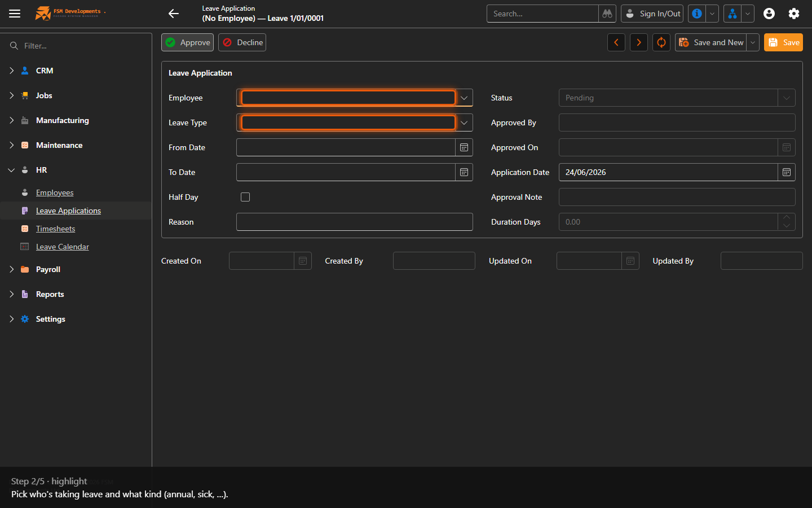The width and height of the screenshot is (812, 508).
Task: Click the Approval Note field
Action: pos(677,197)
